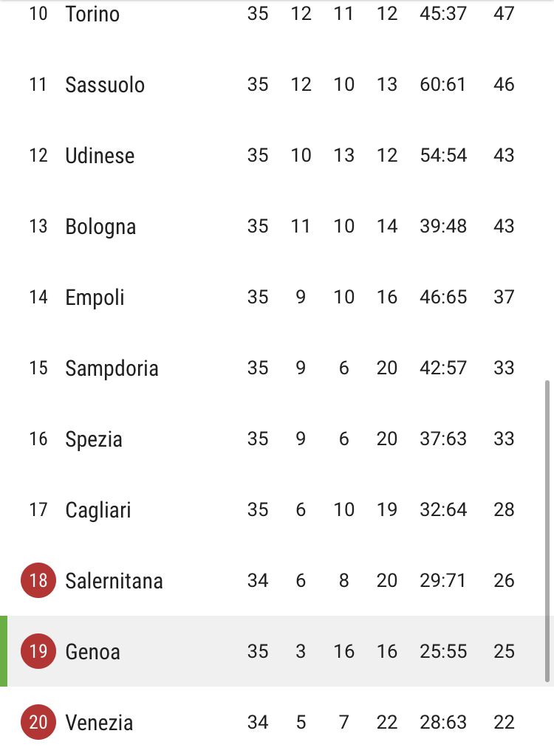
Task: Select the red 18 relegation badge
Action: point(38,580)
